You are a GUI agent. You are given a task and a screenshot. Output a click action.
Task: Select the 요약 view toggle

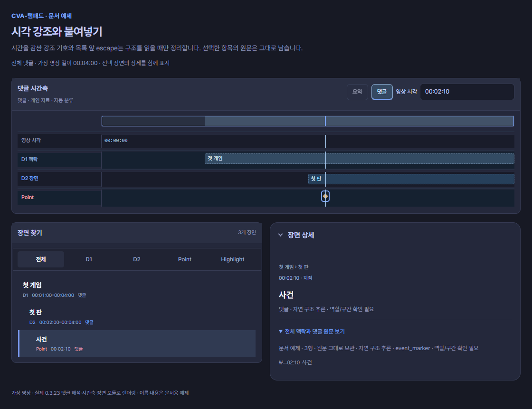[x=357, y=92]
